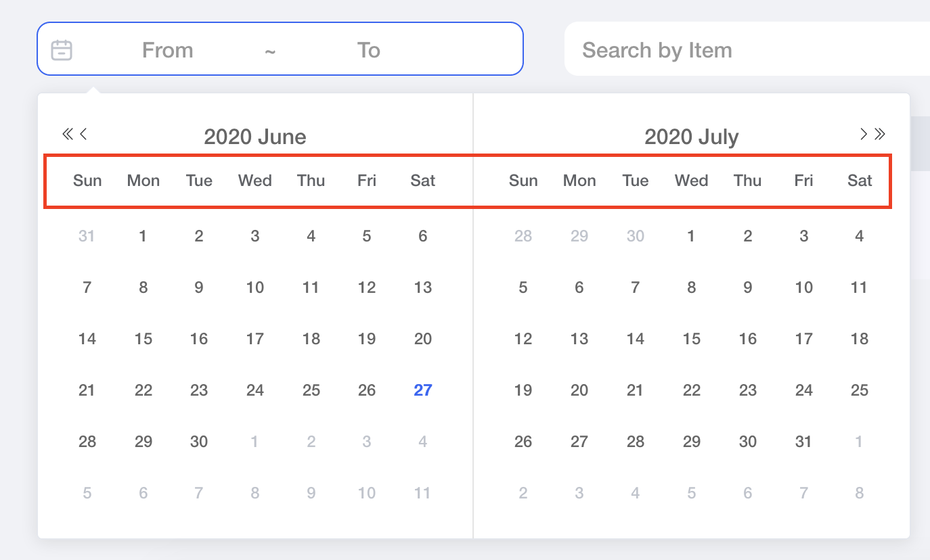Click greyed-out August 8 in July panel
The image size is (930, 560).
(x=859, y=493)
